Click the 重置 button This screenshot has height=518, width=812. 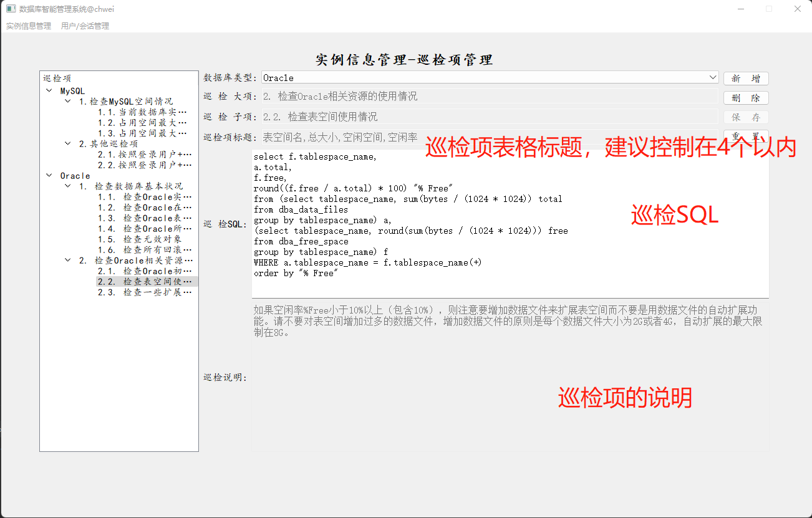(x=746, y=137)
